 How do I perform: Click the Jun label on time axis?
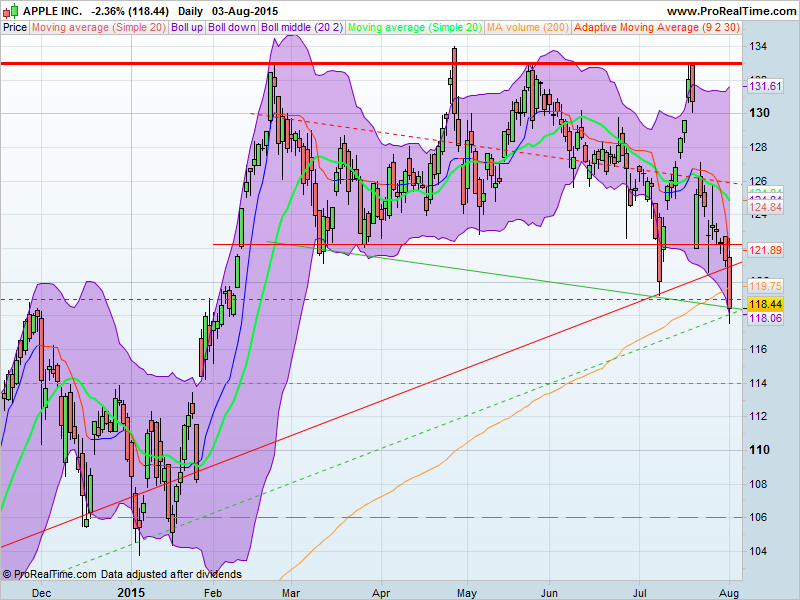click(549, 593)
